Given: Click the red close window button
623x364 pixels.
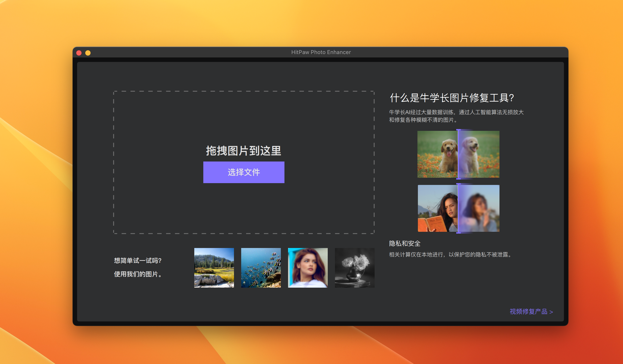Looking at the screenshot, I should click(x=79, y=53).
